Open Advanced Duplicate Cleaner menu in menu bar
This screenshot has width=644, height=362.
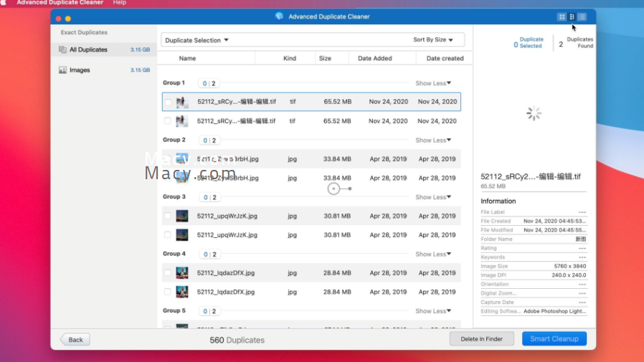(60, 2)
